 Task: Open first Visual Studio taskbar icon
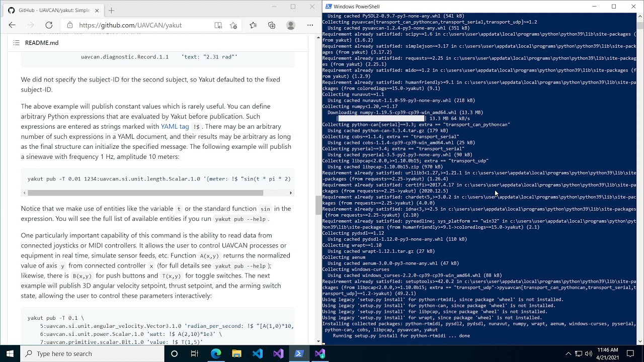point(278,353)
